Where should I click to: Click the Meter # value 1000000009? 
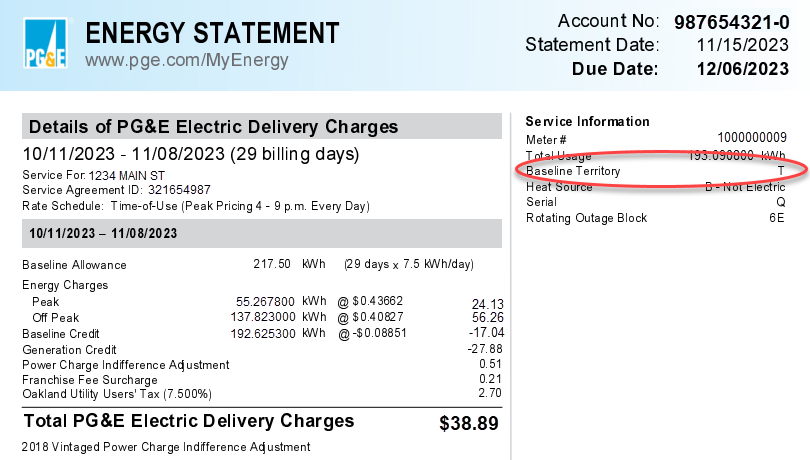(751, 138)
